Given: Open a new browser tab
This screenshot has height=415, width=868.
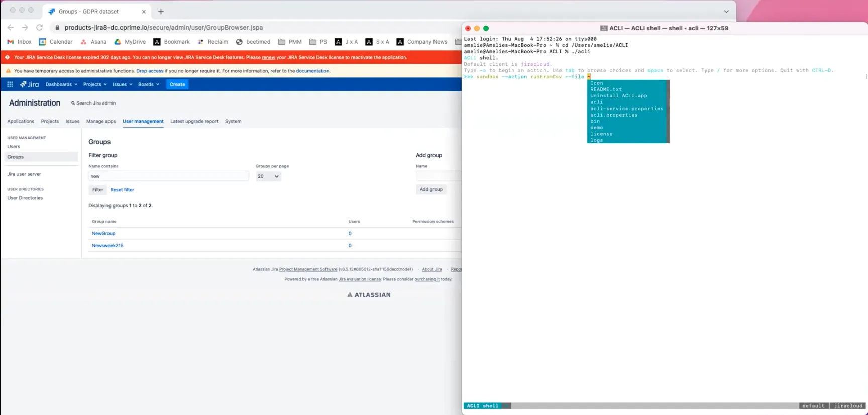Looking at the screenshot, I should [x=161, y=12].
